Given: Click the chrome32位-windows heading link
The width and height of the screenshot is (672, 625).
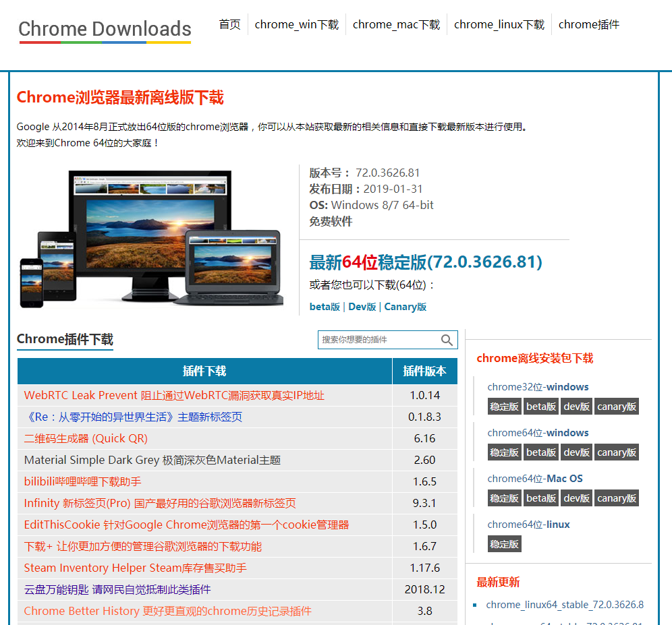Looking at the screenshot, I should tap(538, 387).
